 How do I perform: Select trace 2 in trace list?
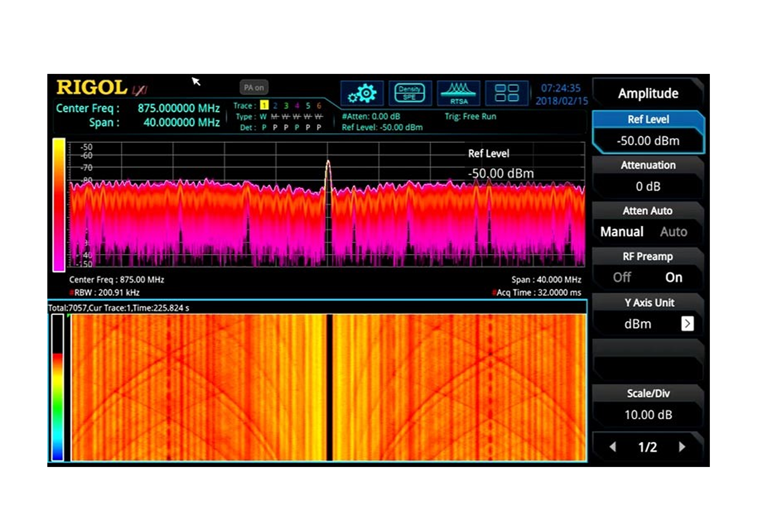pos(275,106)
